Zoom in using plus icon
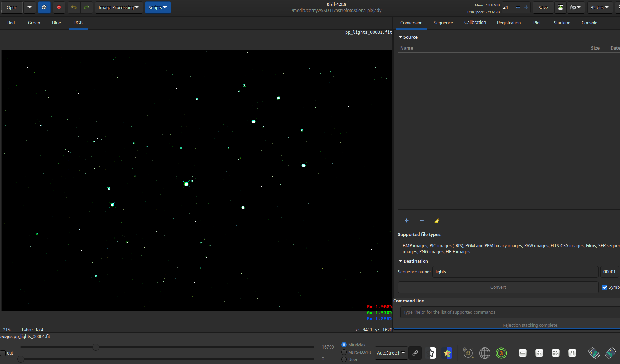The width and height of the screenshot is (620, 364). click(539, 353)
